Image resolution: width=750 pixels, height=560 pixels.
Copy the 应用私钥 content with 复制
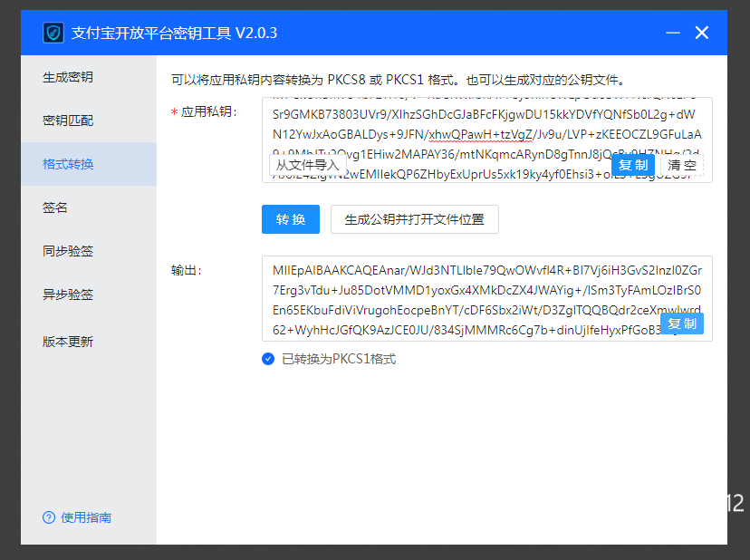633,165
